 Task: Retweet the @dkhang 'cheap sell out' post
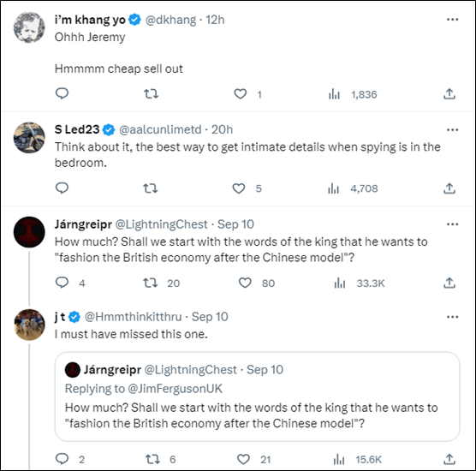[151, 94]
